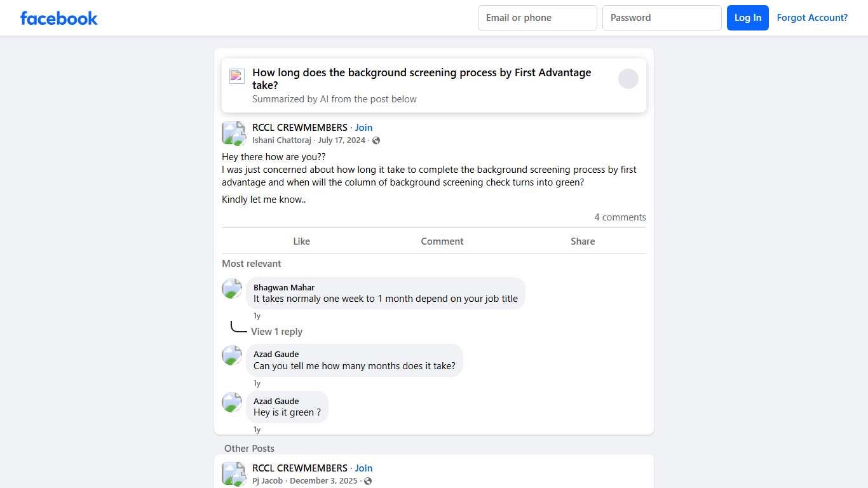Click the Comment action on the post
Image resolution: width=868 pixels, height=488 pixels.
(442, 241)
